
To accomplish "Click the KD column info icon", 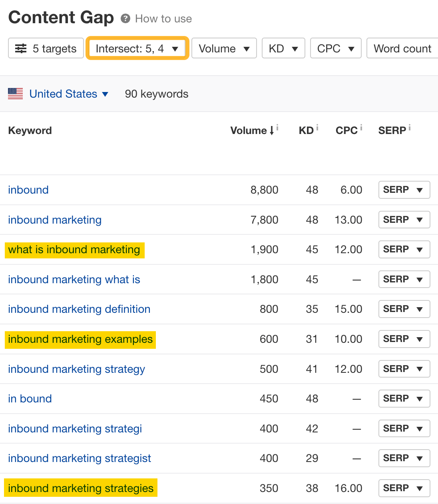I will tap(317, 126).
